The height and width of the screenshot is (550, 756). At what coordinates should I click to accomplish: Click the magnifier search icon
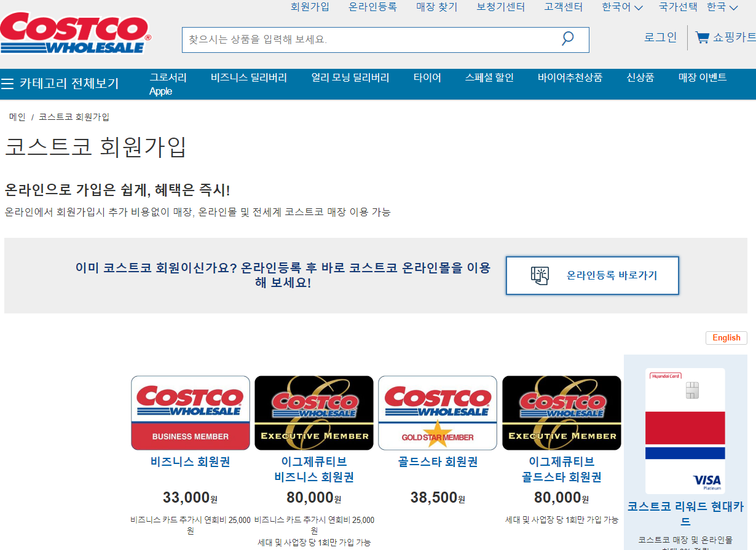click(x=567, y=39)
